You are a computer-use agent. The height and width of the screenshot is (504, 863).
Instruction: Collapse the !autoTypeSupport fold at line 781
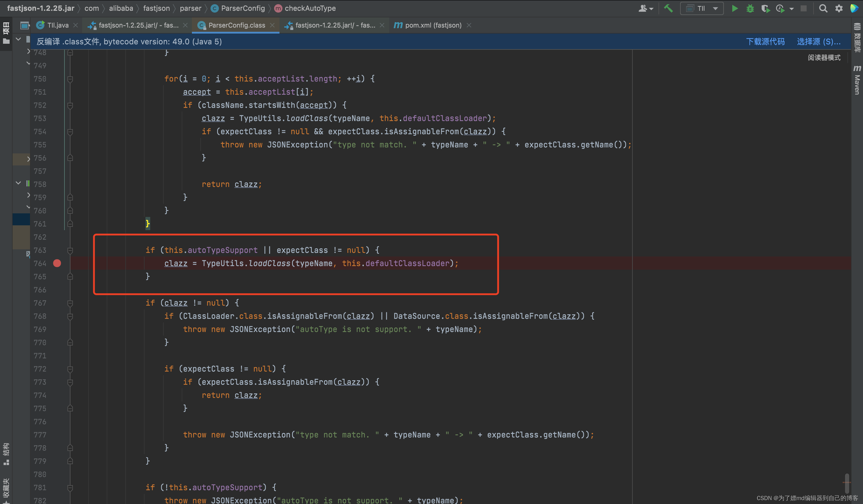(x=70, y=488)
